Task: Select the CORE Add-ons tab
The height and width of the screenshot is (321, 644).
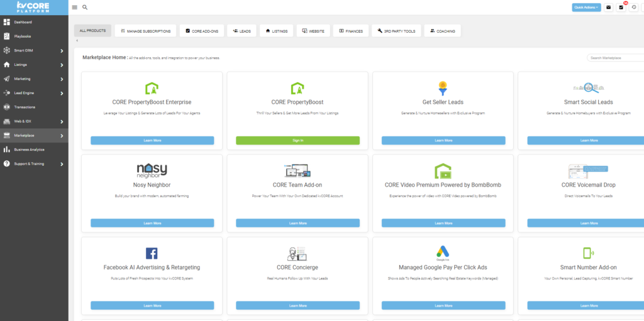Action: [x=201, y=31]
